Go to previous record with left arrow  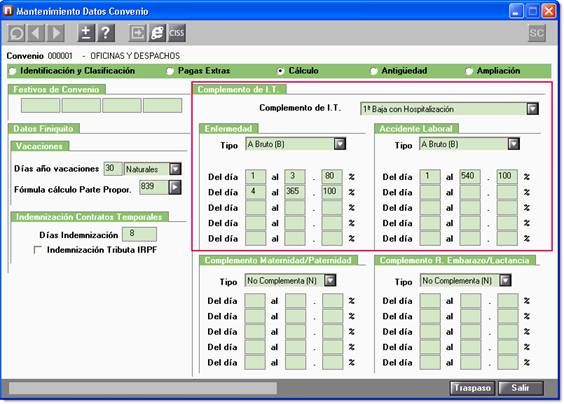36,33
